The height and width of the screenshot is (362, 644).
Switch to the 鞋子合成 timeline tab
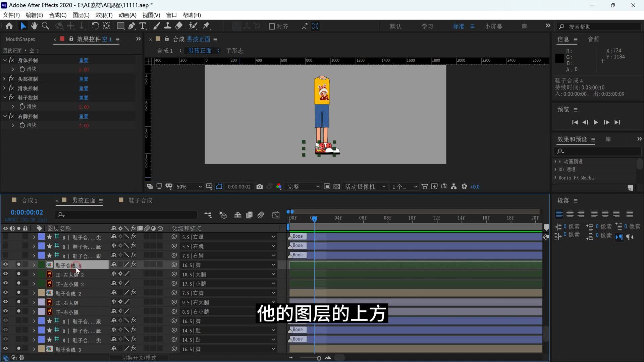[x=141, y=200]
